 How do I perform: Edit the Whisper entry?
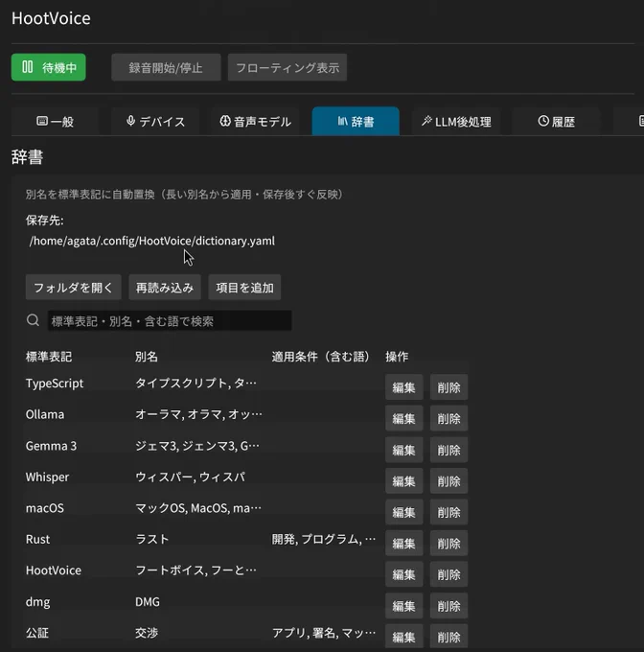(x=403, y=480)
